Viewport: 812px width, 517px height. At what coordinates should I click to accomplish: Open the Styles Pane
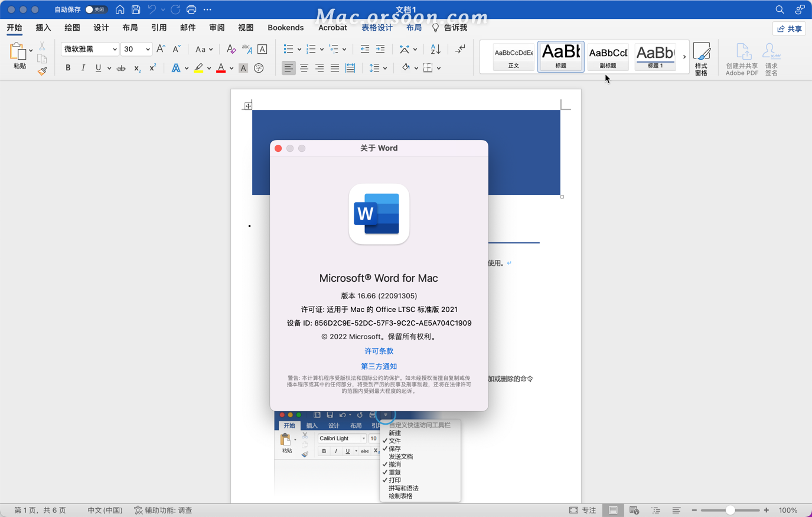[x=701, y=58]
